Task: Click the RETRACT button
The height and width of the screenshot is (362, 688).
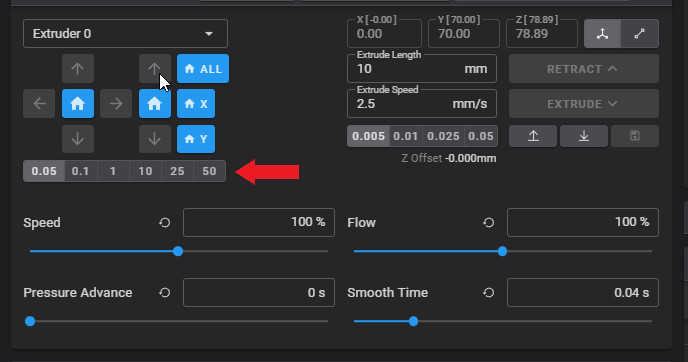Action: 584,69
